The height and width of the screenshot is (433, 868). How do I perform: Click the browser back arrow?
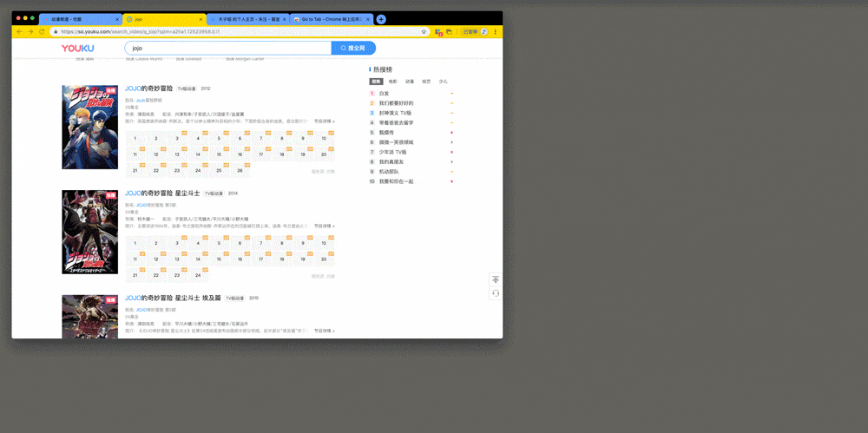(x=19, y=31)
